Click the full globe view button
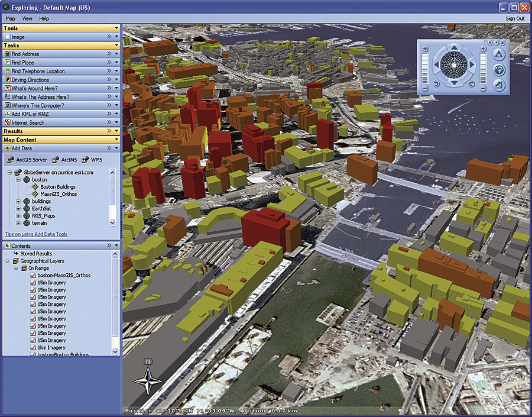The width and height of the screenshot is (532, 417). tap(498, 70)
